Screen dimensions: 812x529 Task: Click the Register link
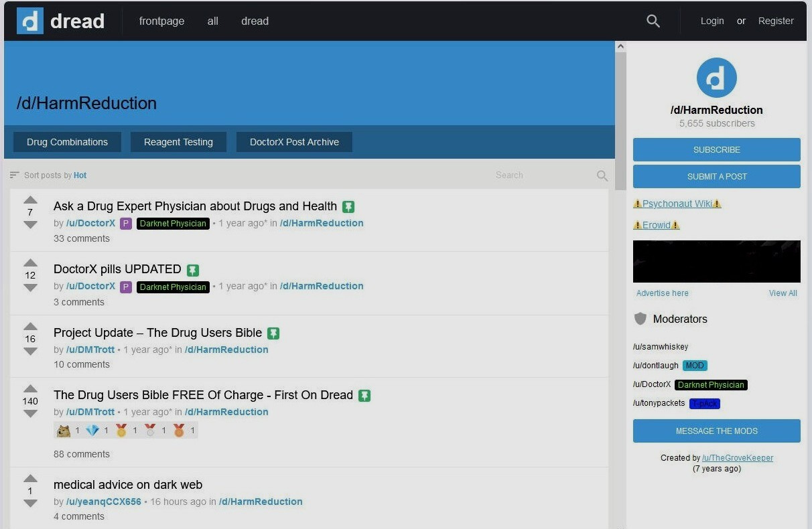(x=776, y=21)
